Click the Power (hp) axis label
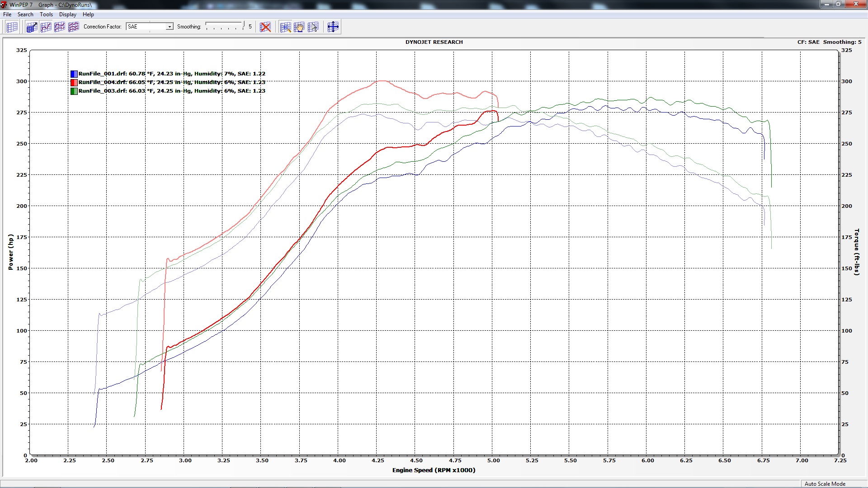This screenshot has width=868, height=488. 11,252
